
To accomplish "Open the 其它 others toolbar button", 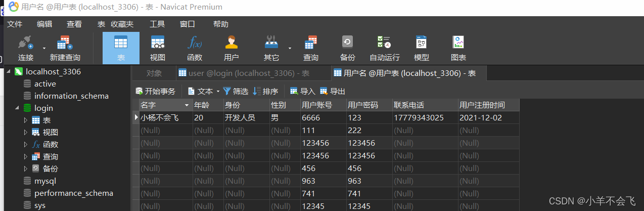I will coord(271,48).
